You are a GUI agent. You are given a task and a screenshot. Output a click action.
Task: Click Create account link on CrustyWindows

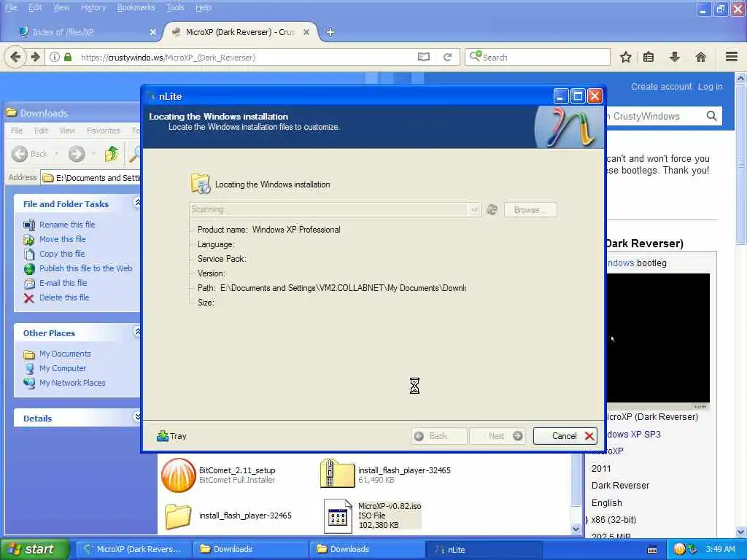661,87
